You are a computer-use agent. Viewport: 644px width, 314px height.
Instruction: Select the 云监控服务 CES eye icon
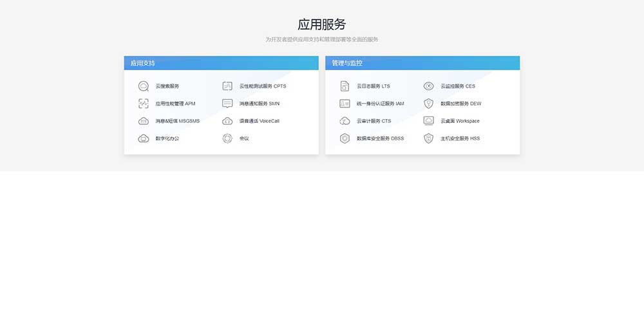428,86
